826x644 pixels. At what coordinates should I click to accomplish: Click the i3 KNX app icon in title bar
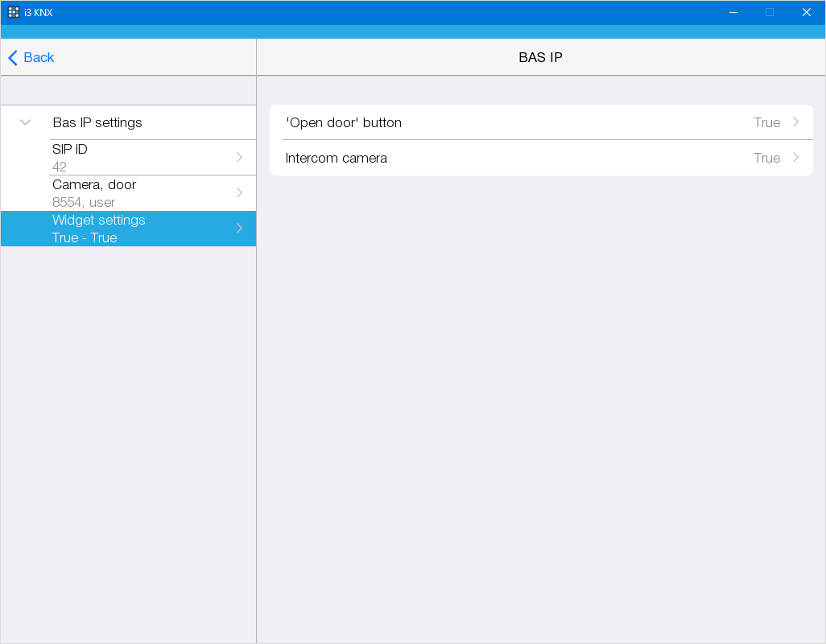(x=14, y=12)
